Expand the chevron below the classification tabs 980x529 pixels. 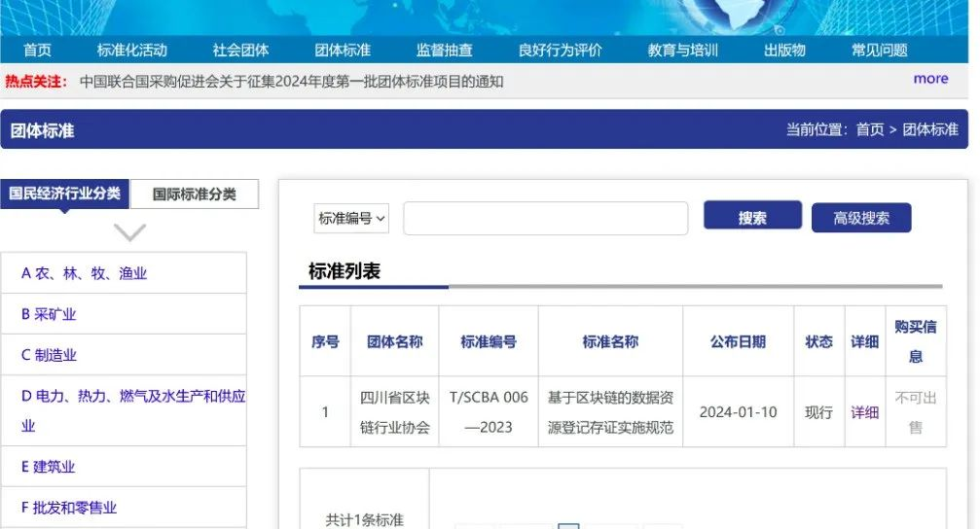click(x=129, y=232)
